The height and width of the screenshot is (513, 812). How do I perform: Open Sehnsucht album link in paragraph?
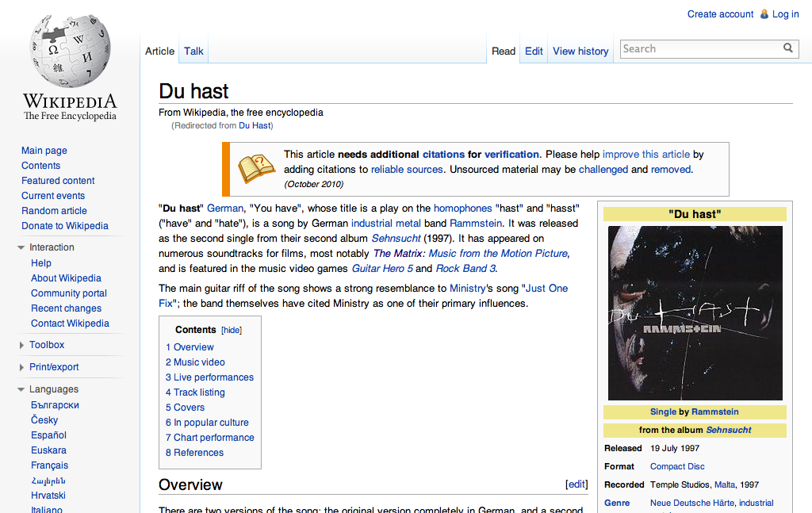pyautogui.click(x=396, y=238)
